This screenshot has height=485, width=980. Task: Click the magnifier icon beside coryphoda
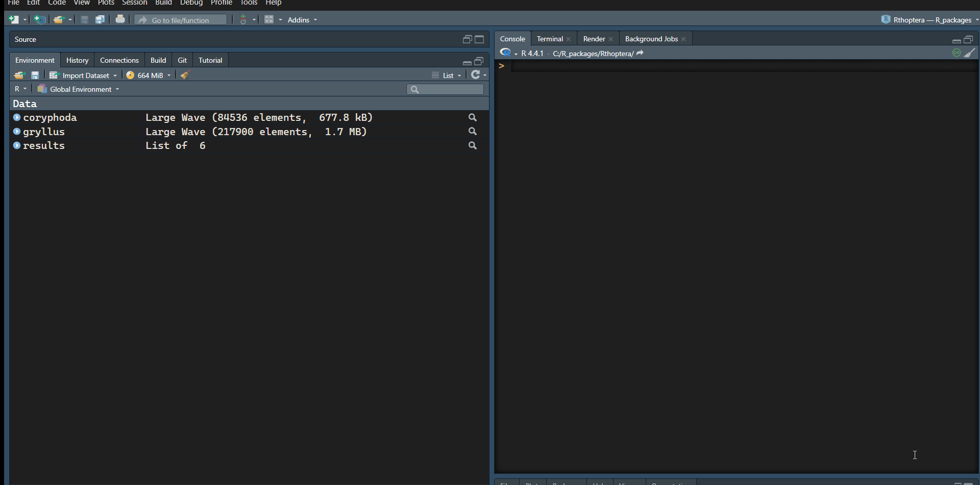click(x=473, y=117)
